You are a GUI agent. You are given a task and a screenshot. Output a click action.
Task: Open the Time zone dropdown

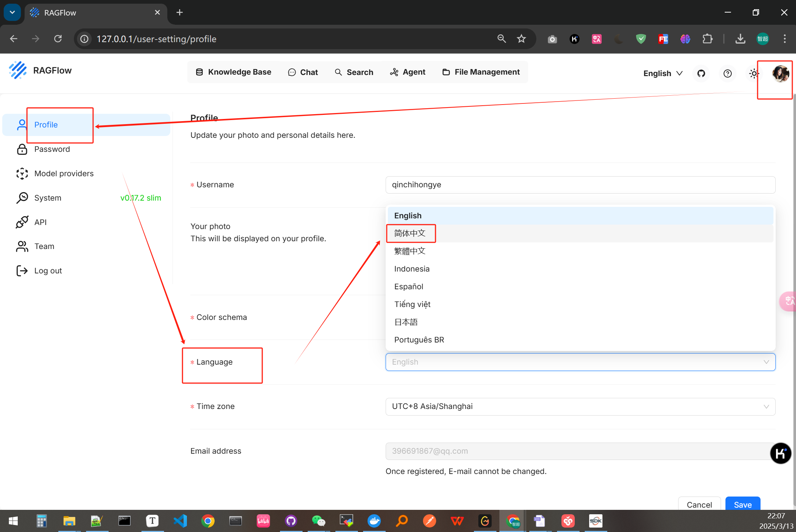click(x=580, y=406)
